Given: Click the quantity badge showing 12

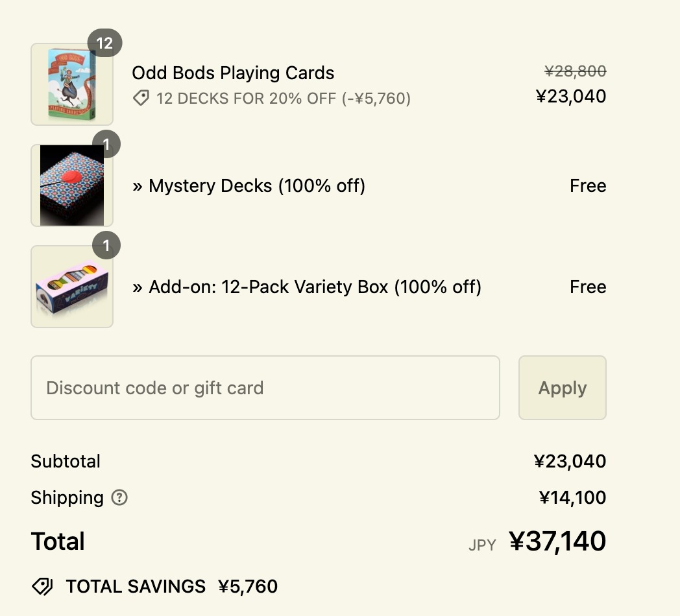Looking at the screenshot, I should pos(104,43).
